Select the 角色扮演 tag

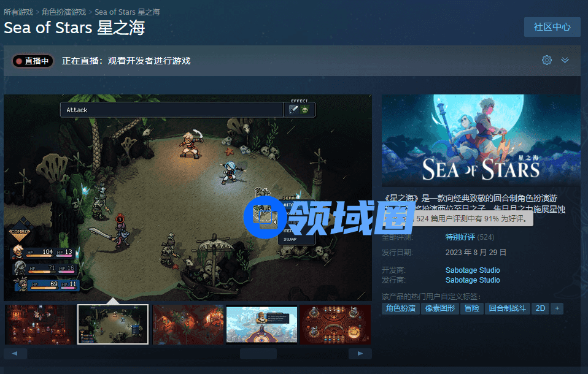pyautogui.click(x=401, y=308)
